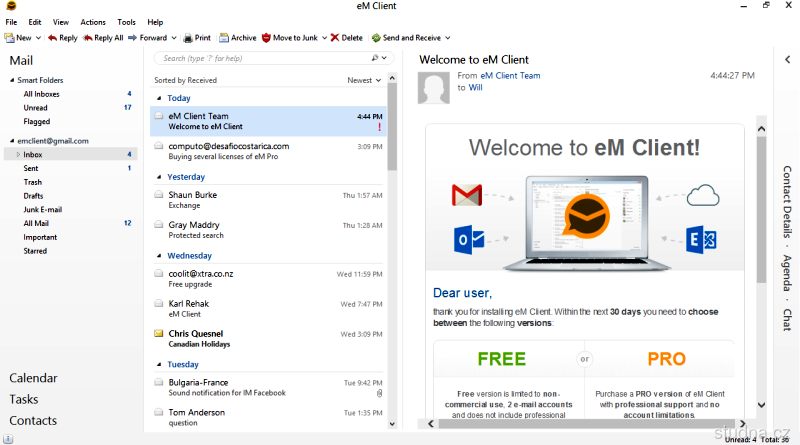The image size is (800, 445).
Task: Open the Newest sort order dropdown
Action: (x=364, y=80)
